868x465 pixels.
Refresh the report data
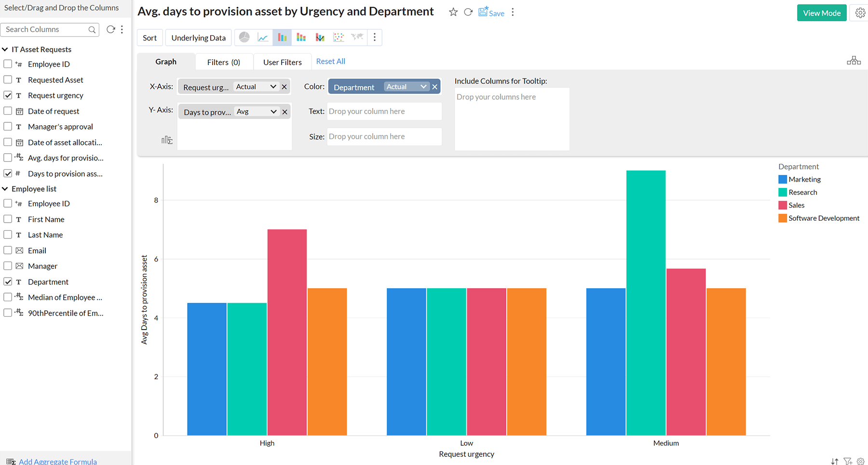[x=468, y=12]
